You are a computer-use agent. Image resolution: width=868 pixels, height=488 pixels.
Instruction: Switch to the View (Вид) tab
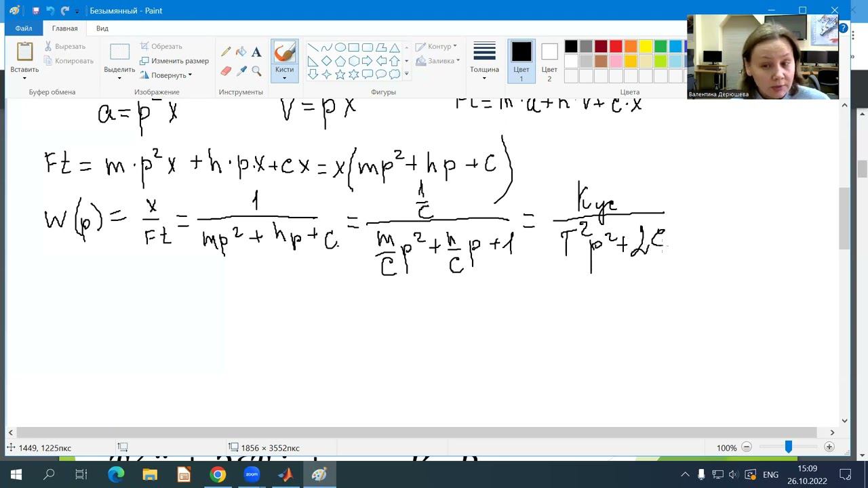tap(102, 28)
